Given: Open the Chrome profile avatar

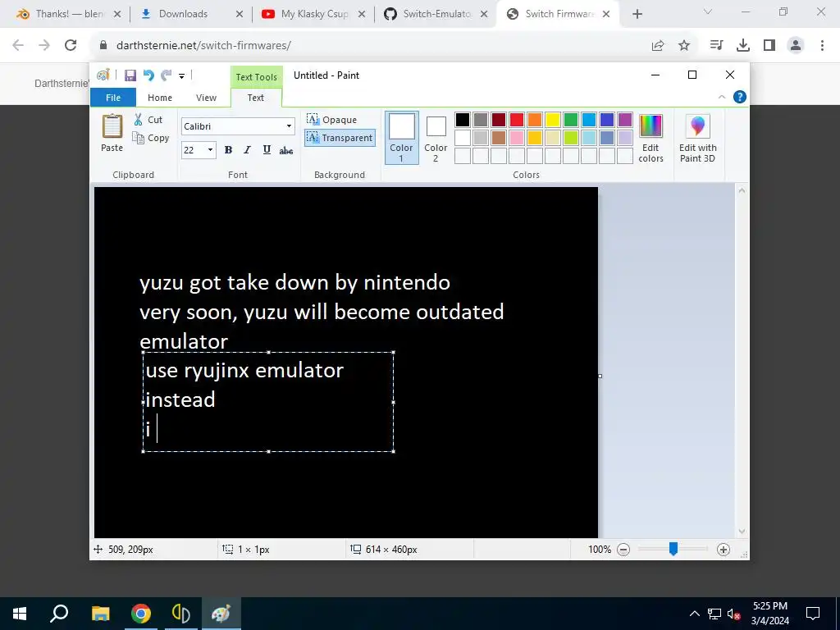Looking at the screenshot, I should 796,46.
